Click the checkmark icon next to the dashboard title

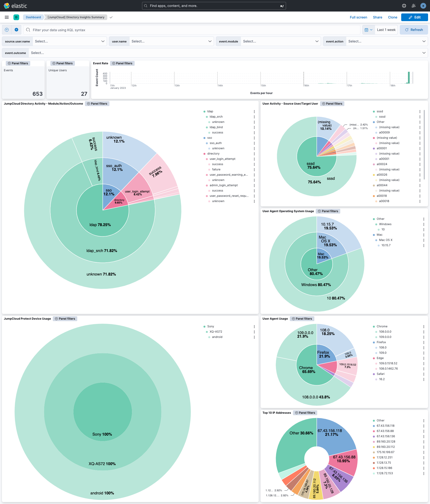111,17
